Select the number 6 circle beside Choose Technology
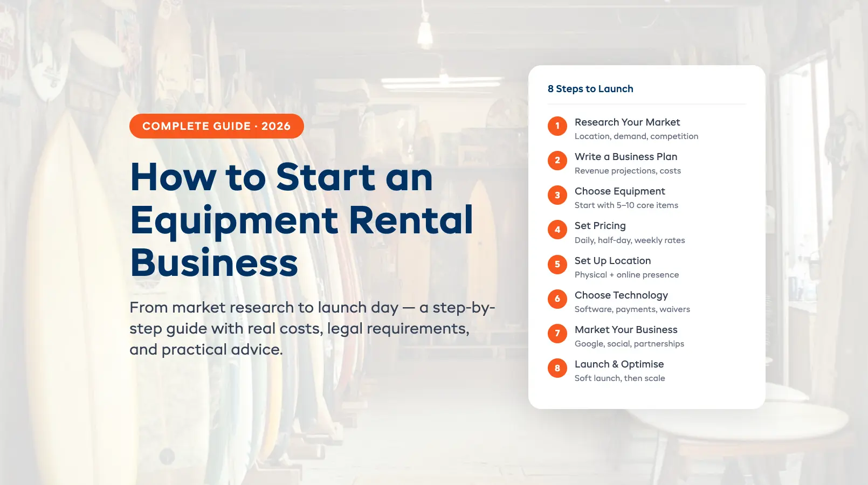Image resolution: width=868 pixels, height=485 pixels. [x=557, y=299]
